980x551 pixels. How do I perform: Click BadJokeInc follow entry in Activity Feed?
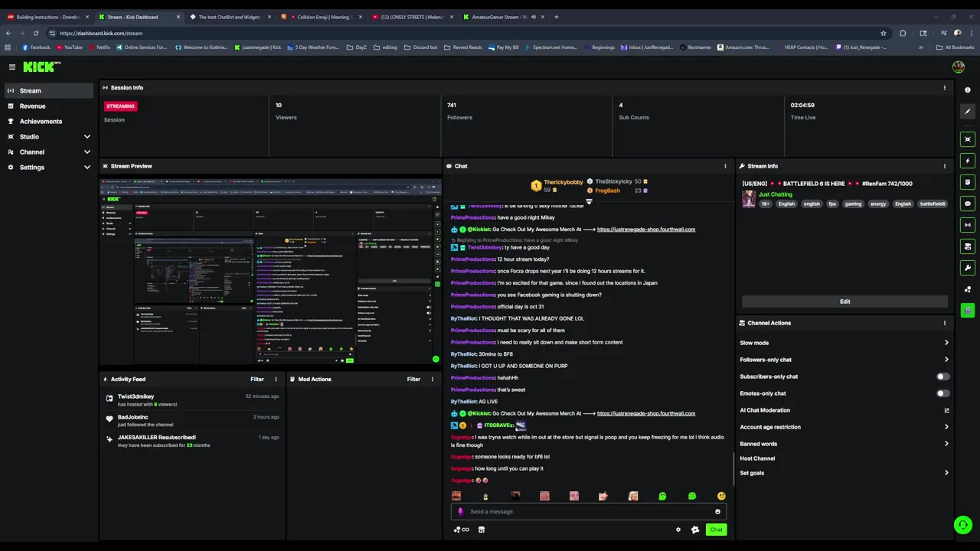point(193,421)
